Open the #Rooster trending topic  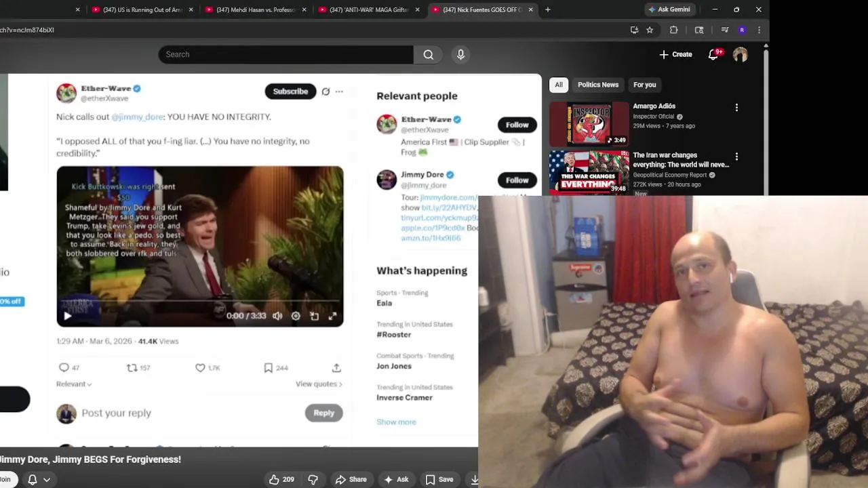click(394, 334)
